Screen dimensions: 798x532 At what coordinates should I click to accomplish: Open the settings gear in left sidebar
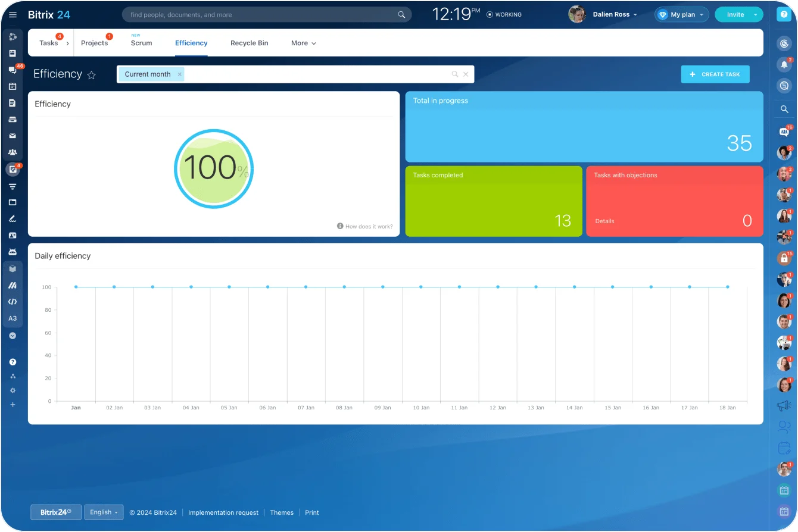tap(13, 390)
